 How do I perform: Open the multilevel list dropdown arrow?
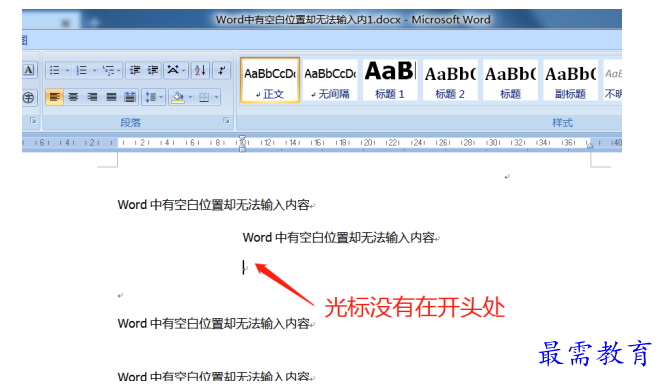pyautogui.click(x=119, y=70)
